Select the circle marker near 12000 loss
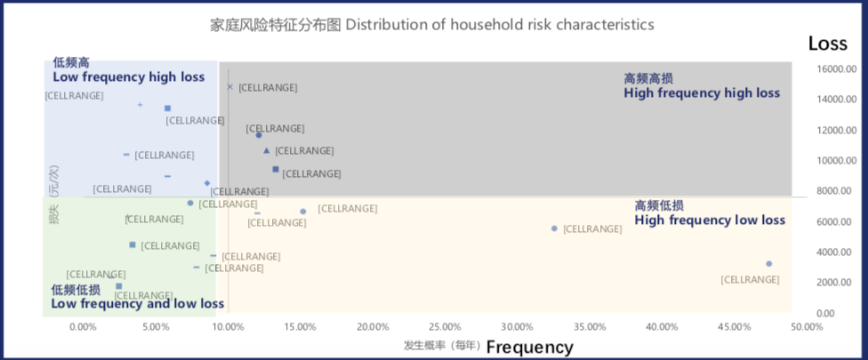This screenshot has width=868, height=360. [x=259, y=135]
